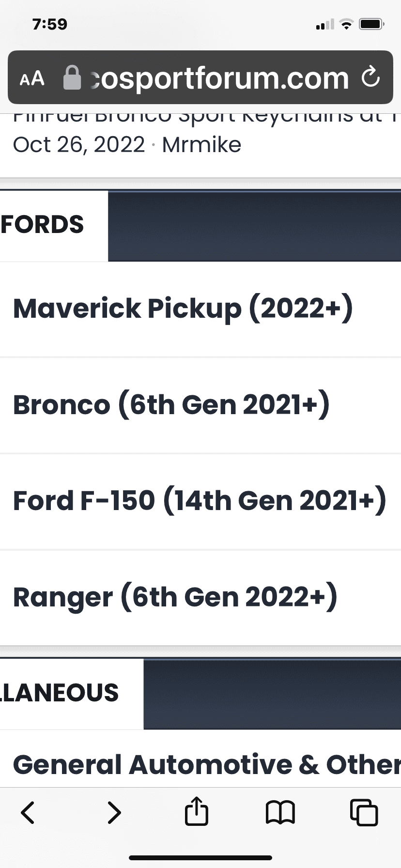Viewport: 401px width, 868px height.
Task: Edit the broncosportforum.com address bar
Action: click(x=218, y=78)
